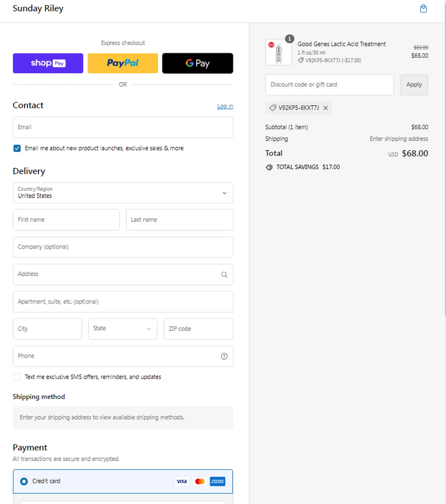The image size is (446, 504).
Task: Click the discount tag icon under product name
Action: click(300, 60)
